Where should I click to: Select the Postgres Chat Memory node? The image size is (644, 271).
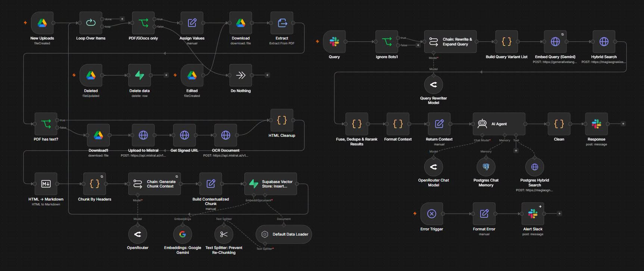pos(486,167)
